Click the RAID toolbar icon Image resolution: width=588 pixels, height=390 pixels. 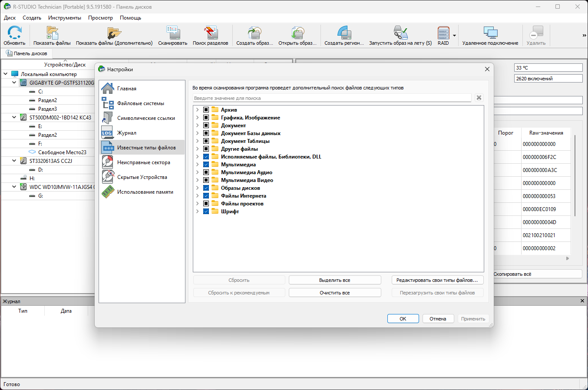coord(443,36)
